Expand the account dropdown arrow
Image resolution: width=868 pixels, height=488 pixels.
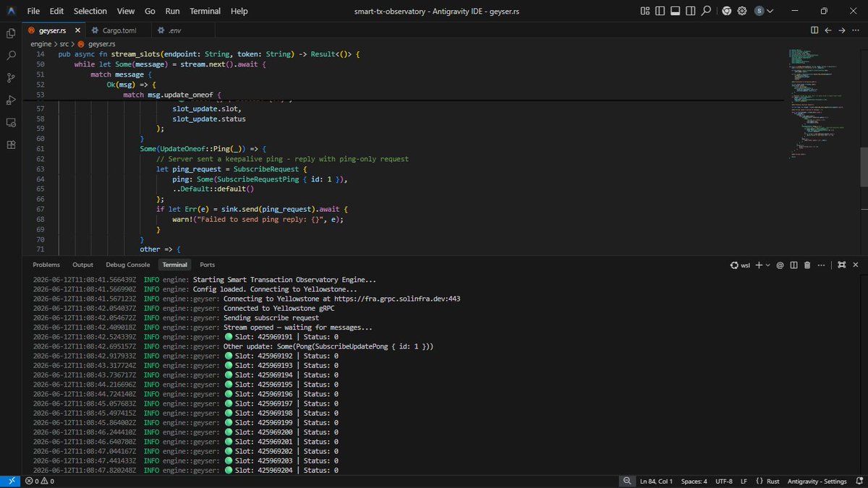[x=770, y=11]
